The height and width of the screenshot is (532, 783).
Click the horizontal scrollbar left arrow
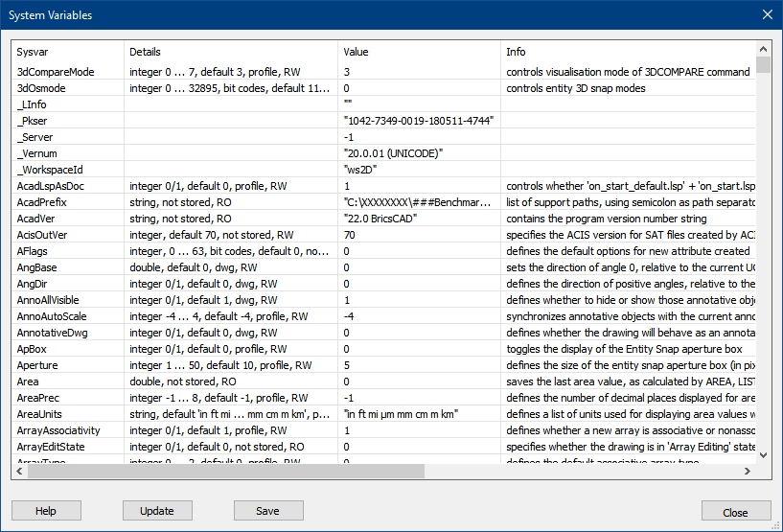click(x=20, y=472)
